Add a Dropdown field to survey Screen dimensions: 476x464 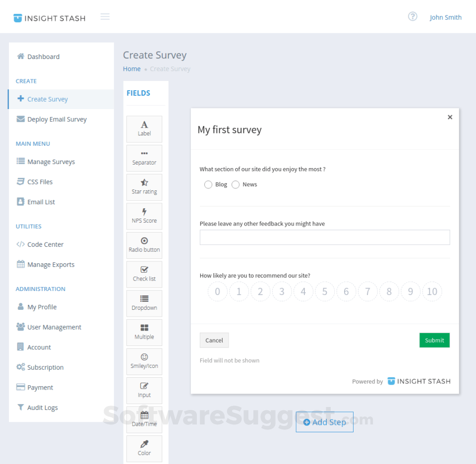(144, 303)
